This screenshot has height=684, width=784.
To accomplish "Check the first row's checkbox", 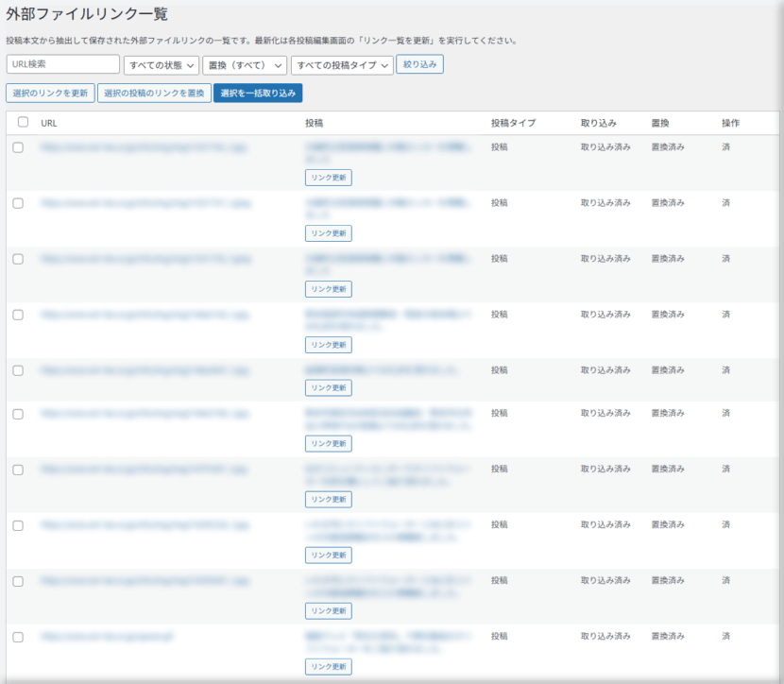I will click(x=18, y=147).
